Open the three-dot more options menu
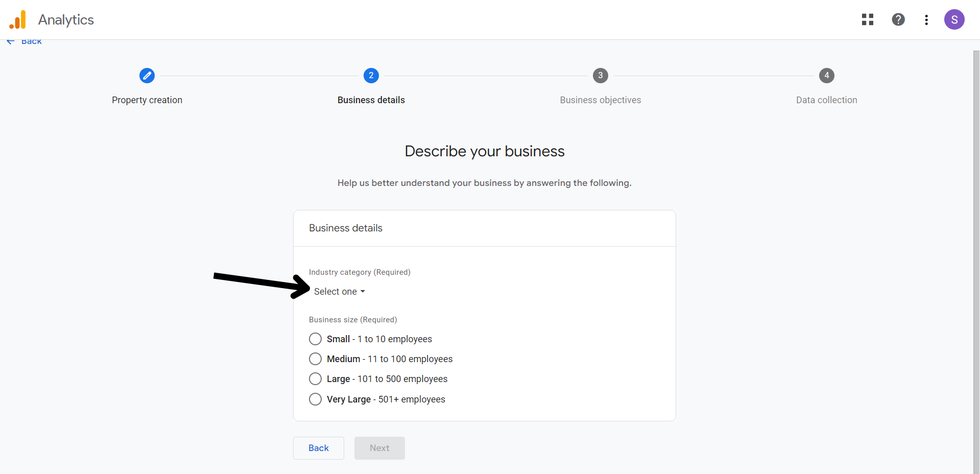This screenshot has height=474, width=980. tap(926, 20)
